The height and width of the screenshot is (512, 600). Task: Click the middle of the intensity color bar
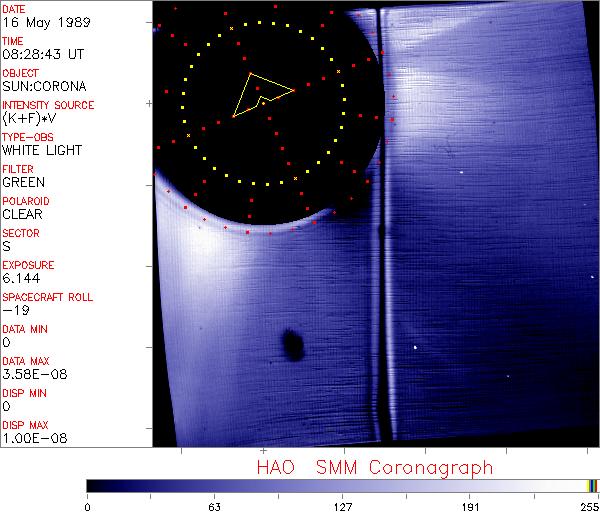pyautogui.click(x=343, y=485)
